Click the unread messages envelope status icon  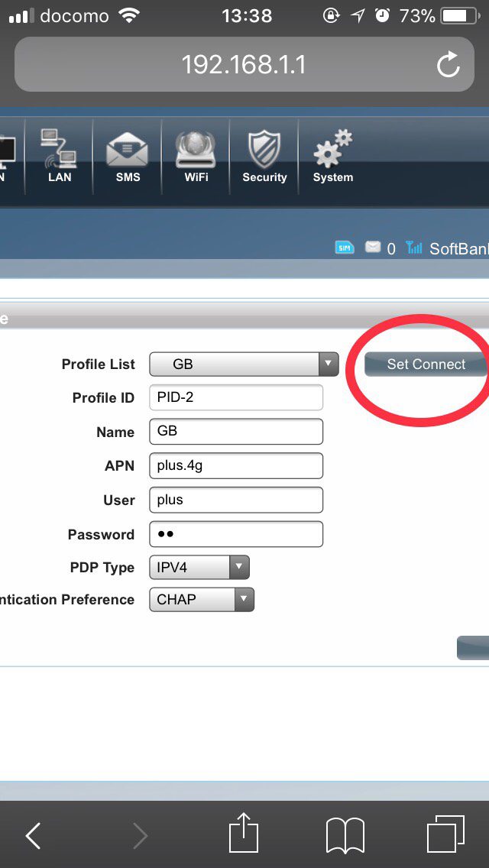coord(372,248)
